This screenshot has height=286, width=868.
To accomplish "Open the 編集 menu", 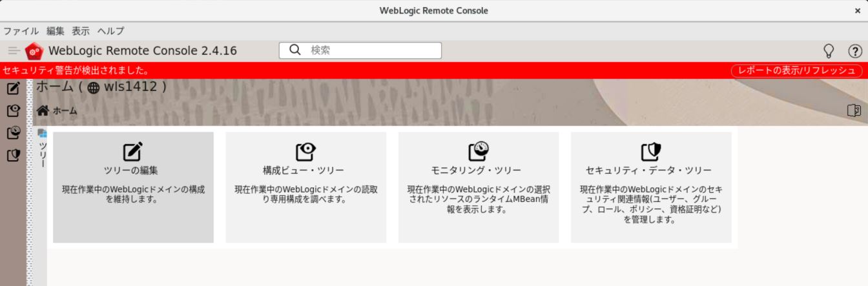I will 56,31.
